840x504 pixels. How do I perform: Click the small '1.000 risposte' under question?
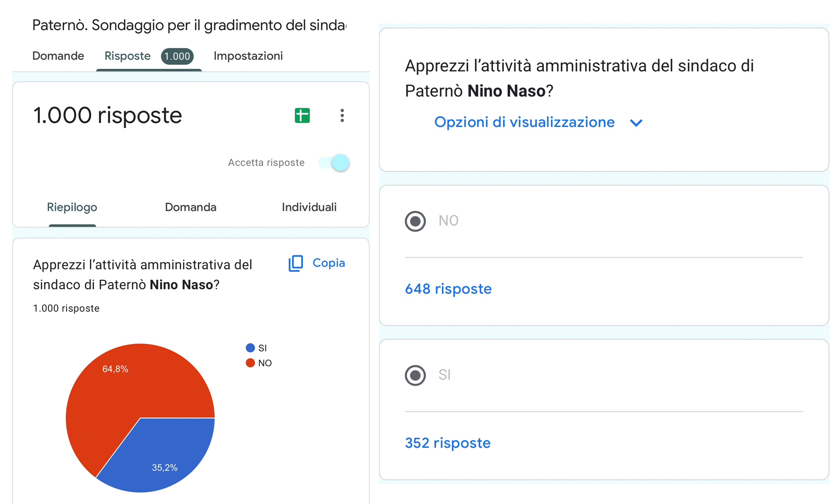click(x=66, y=308)
